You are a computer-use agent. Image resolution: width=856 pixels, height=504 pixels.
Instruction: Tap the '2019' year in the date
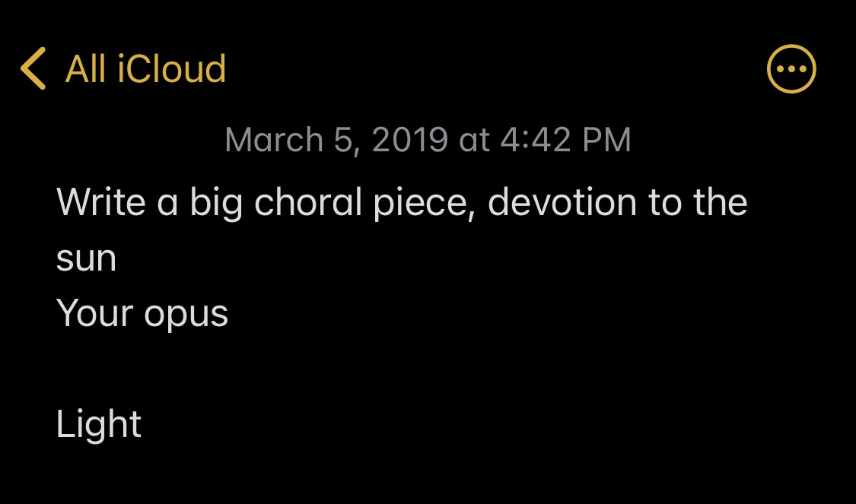click(x=410, y=140)
